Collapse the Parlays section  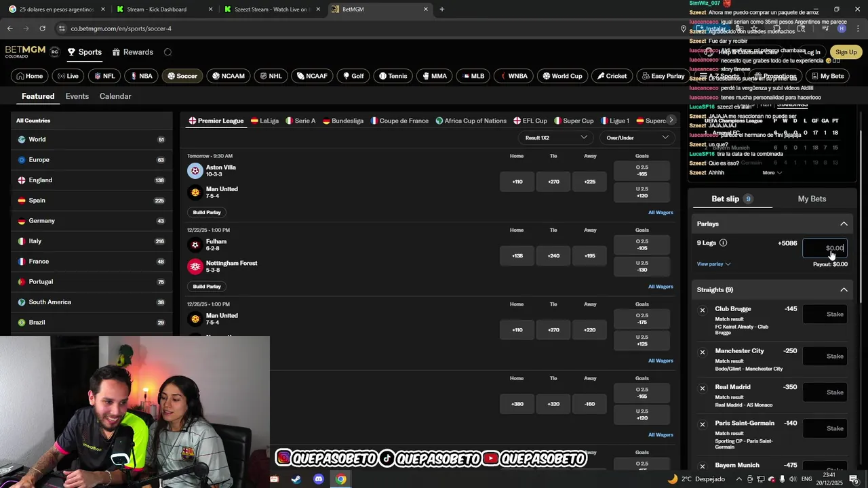(x=844, y=224)
